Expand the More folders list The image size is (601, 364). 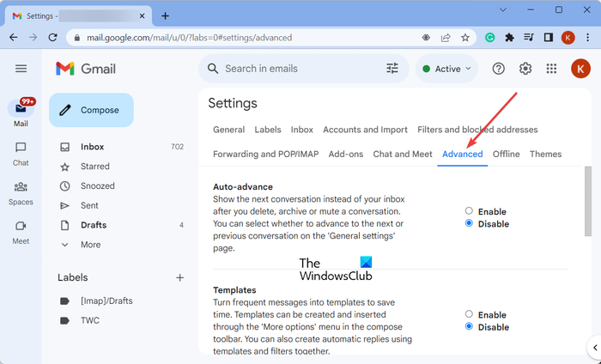pos(90,245)
